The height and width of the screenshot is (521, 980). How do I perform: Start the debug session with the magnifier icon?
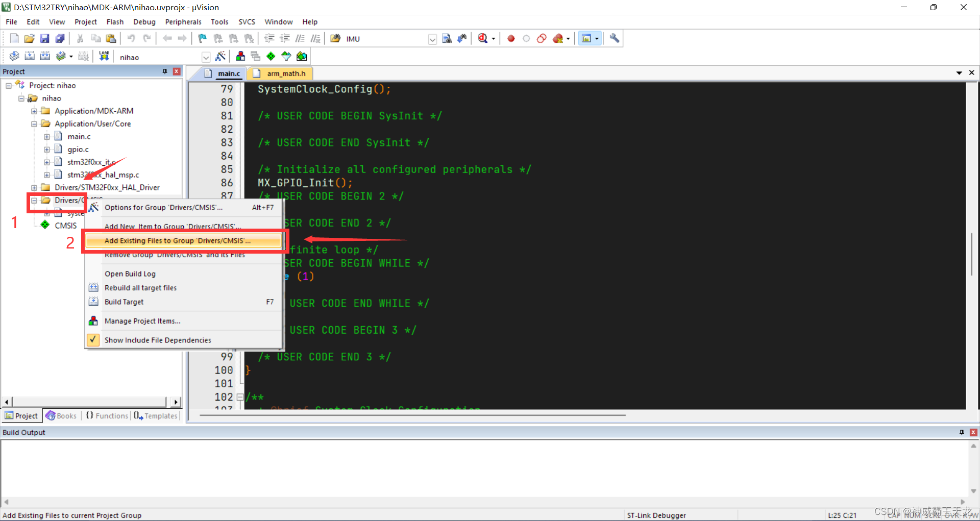pyautogui.click(x=483, y=38)
